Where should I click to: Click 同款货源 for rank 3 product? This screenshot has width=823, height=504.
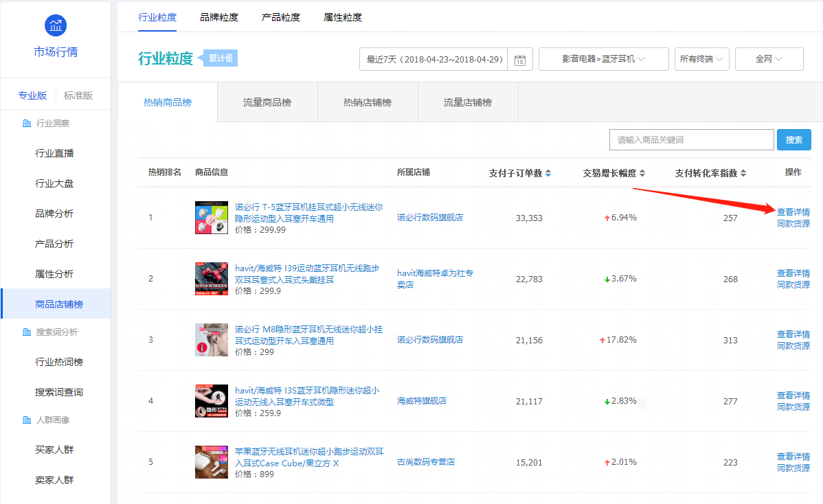point(793,345)
